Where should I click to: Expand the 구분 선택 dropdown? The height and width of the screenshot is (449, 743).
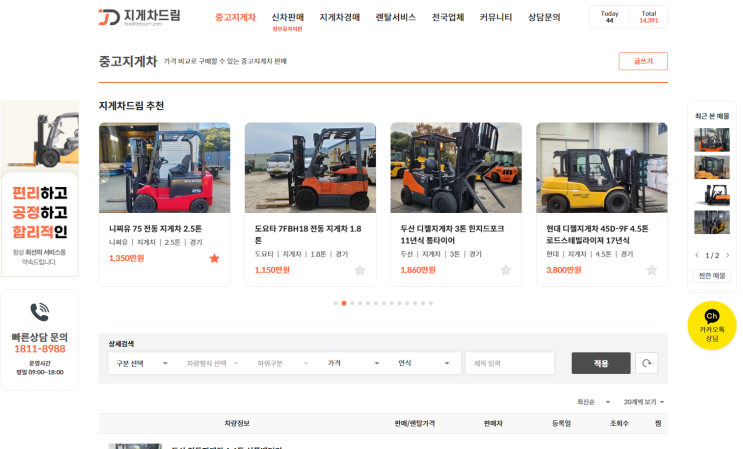click(142, 363)
